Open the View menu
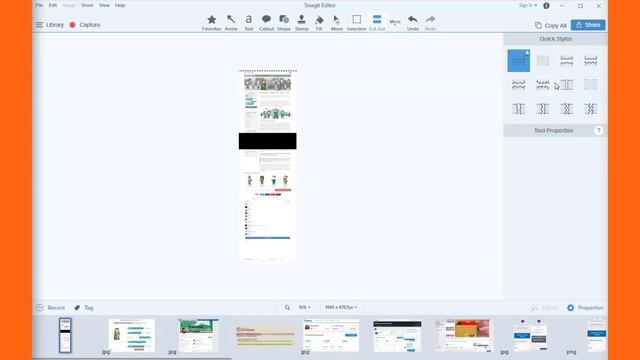The width and height of the screenshot is (640, 360). click(104, 5)
